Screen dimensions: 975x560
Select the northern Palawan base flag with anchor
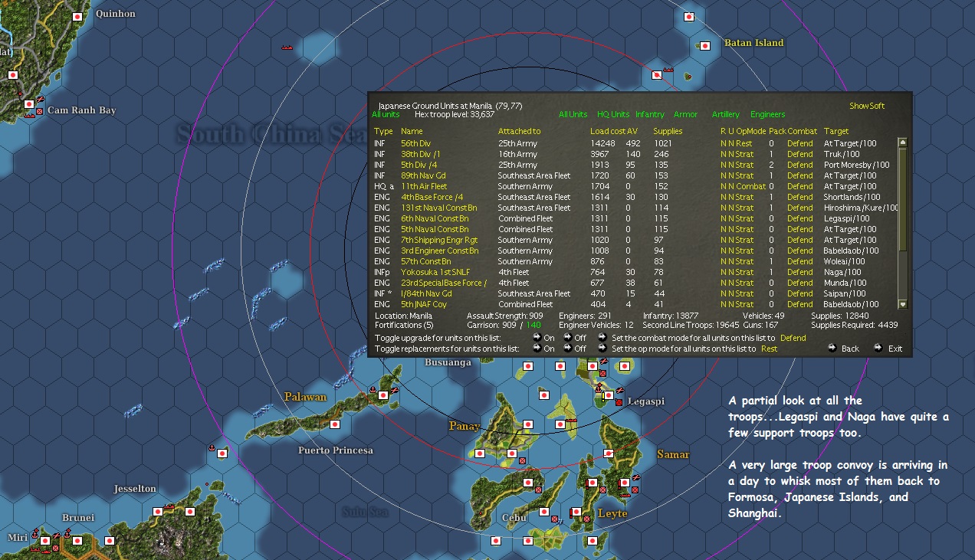tap(383, 395)
